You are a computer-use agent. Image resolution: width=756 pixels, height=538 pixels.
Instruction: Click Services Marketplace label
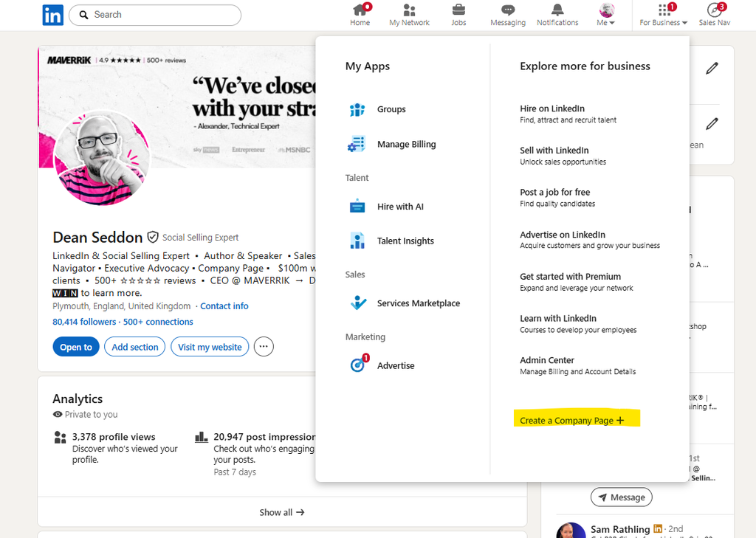click(x=419, y=303)
